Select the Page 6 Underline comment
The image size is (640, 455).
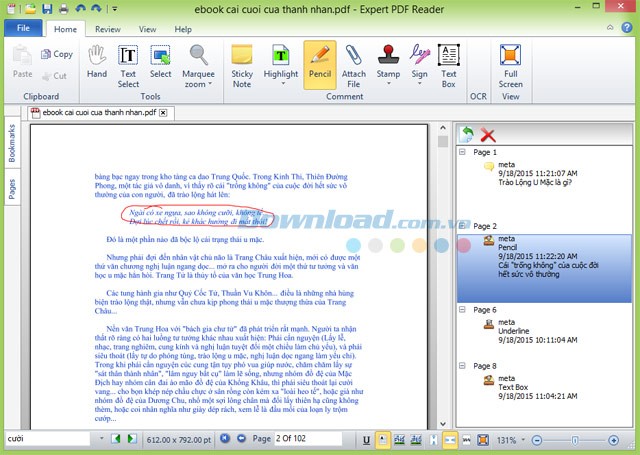[520, 331]
